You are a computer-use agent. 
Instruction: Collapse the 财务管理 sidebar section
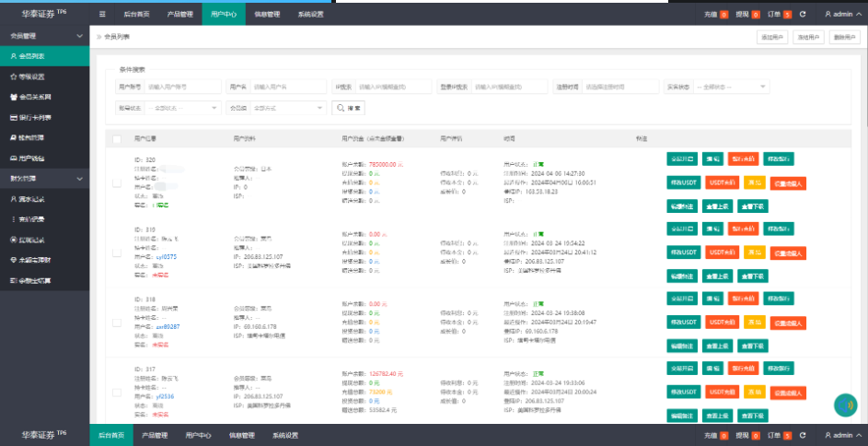[x=45, y=179]
